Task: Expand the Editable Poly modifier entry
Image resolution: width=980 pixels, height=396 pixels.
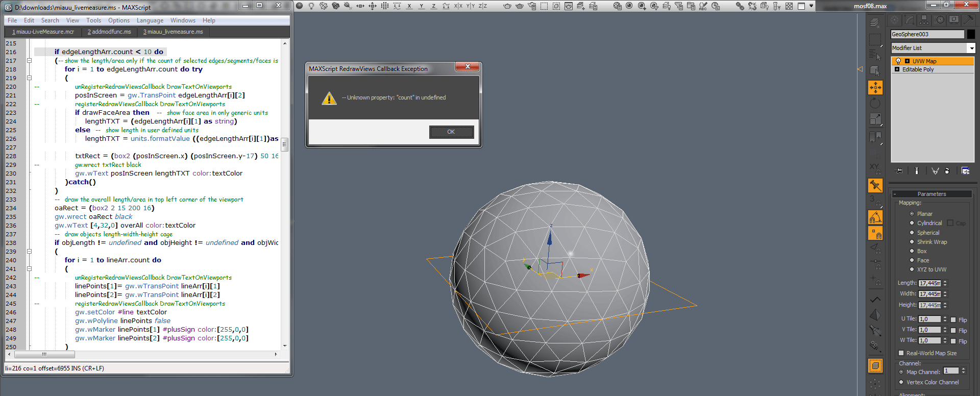Action: [x=897, y=69]
